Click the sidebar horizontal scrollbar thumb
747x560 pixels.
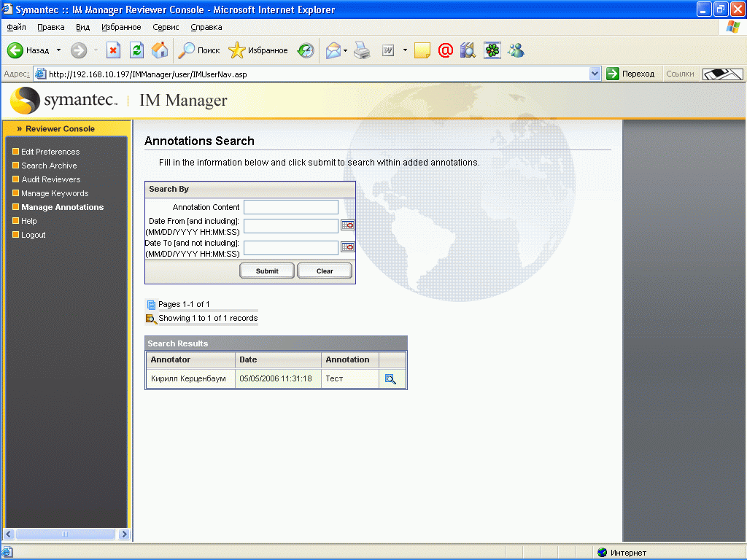pos(65,534)
